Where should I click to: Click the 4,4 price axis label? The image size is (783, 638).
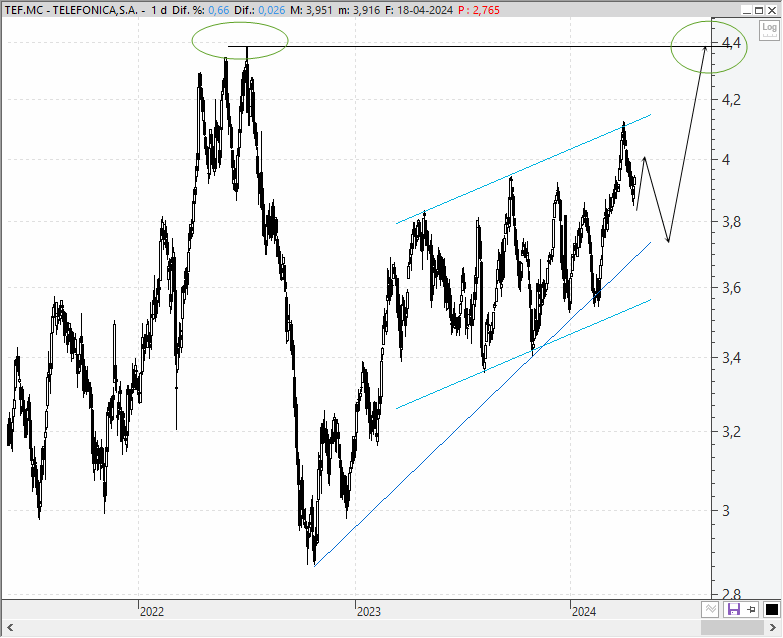pos(731,43)
